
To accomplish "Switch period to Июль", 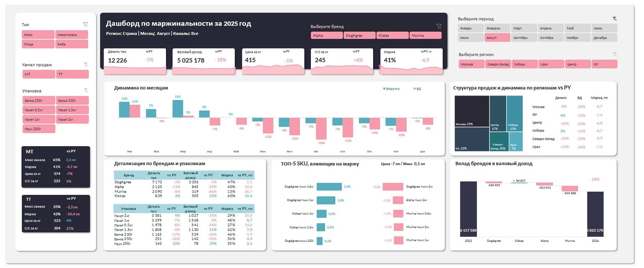I will (471, 38).
